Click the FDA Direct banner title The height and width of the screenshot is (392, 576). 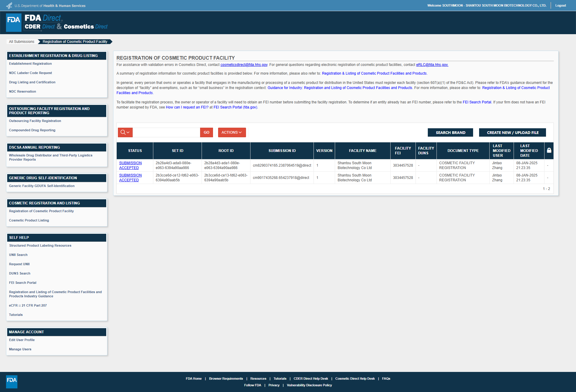(x=43, y=18)
